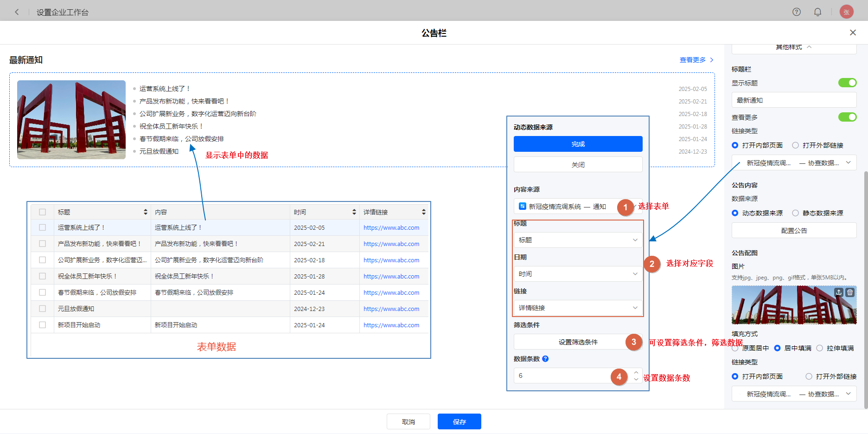
Task: Click the red user avatar icon
Action: coord(846,12)
